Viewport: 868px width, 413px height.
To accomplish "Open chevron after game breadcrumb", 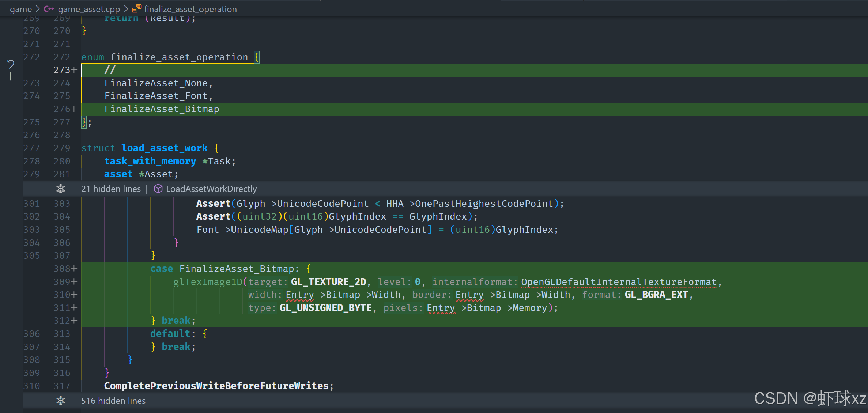I will tap(38, 9).
